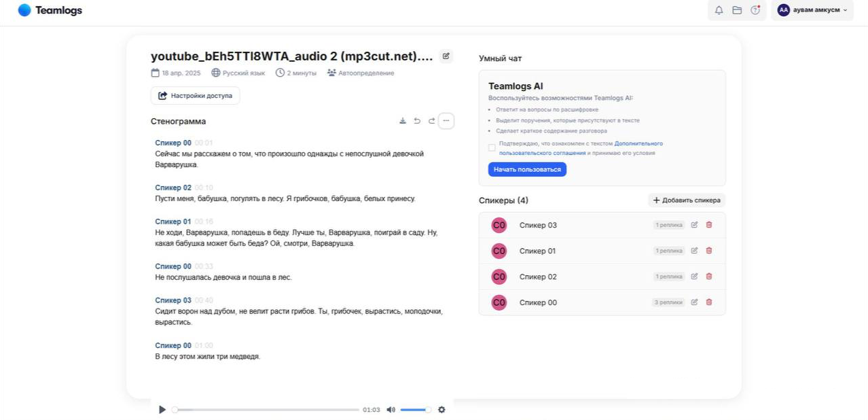Click Добавить спикера button
The width and height of the screenshot is (868, 420).
(x=687, y=200)
